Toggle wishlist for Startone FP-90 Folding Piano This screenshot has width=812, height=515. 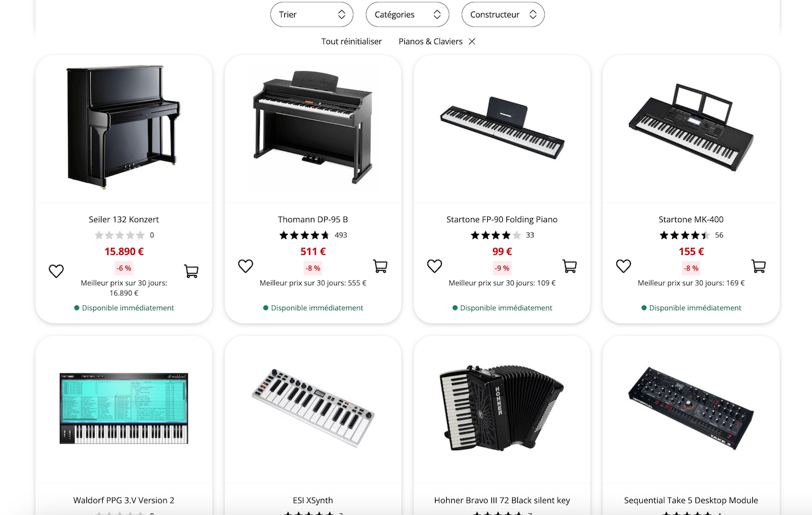tap(434, 266)
